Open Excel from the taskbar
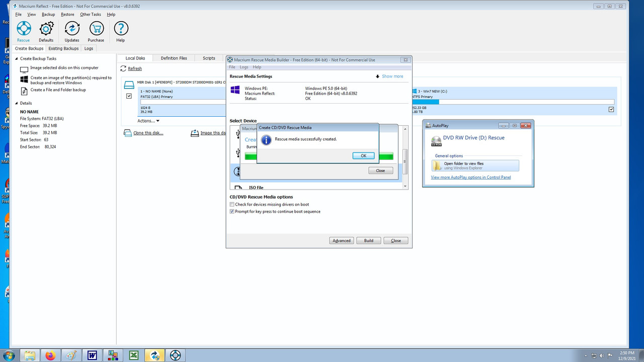Image resolution: width=644 pixels, height=362 pixels. click(x=134, y=355)
